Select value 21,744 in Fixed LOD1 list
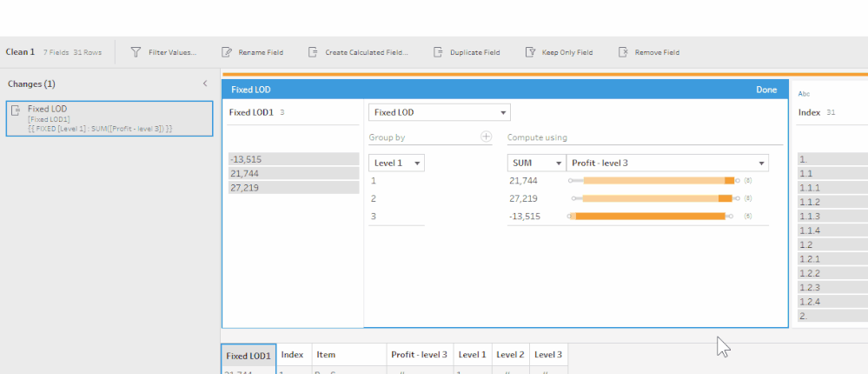 [x=294, y=173]
